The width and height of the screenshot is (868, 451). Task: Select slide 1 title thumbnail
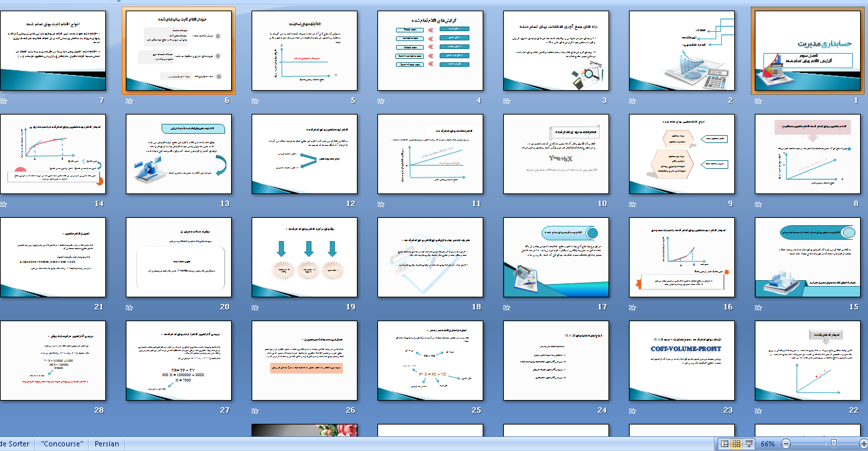tap(807, 51)
